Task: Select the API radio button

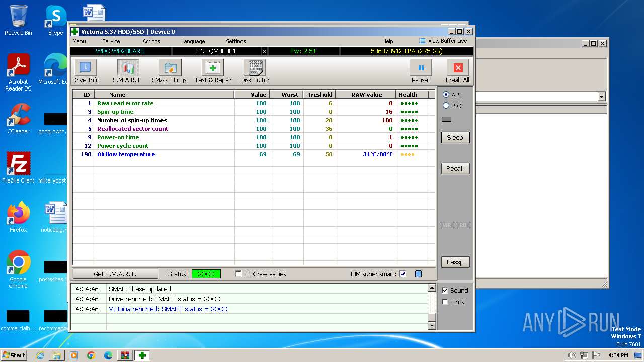Action: [446, 95]
